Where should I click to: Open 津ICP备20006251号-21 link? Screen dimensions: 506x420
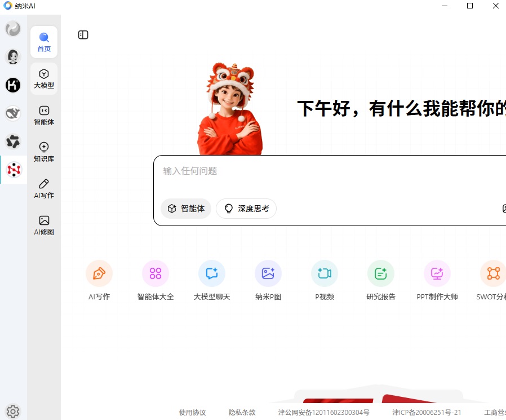pyautogui.click(x=427, y=412)
